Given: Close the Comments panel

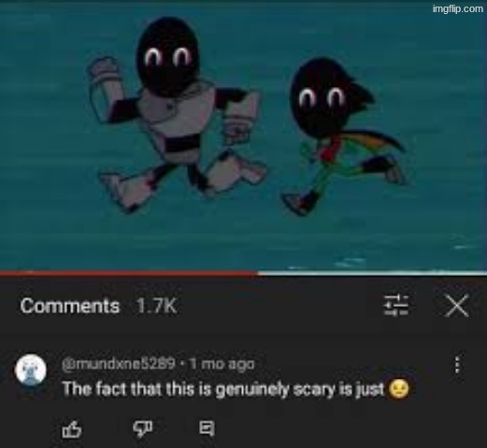Looking at the screenshot, I should (457, 306).
